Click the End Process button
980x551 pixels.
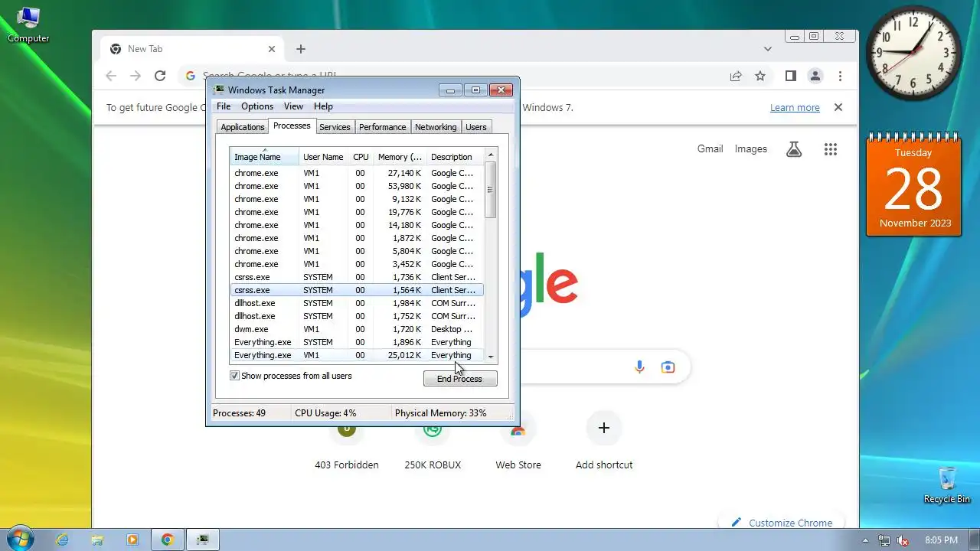pos(459,379)
